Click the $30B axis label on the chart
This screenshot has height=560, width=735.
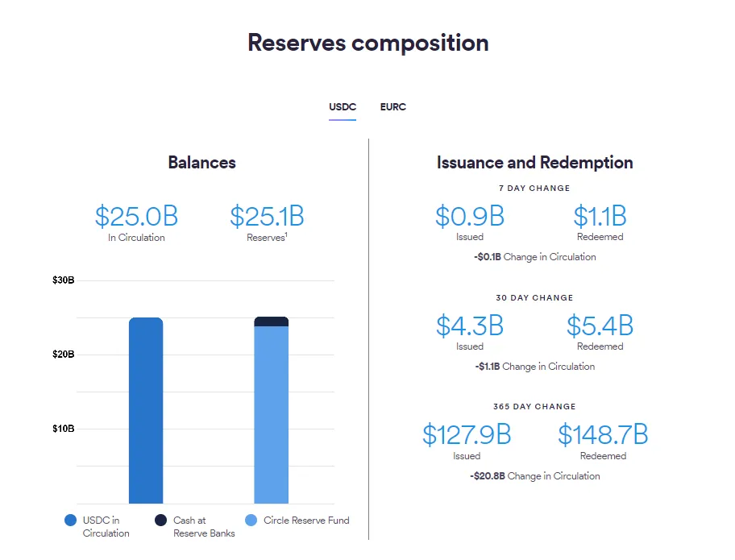point(63,280)
